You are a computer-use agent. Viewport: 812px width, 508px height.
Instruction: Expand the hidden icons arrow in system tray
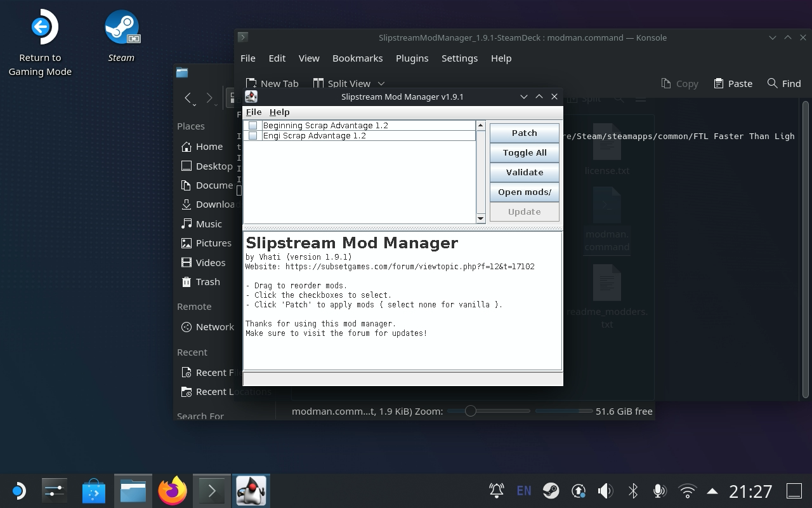point(712,490)
